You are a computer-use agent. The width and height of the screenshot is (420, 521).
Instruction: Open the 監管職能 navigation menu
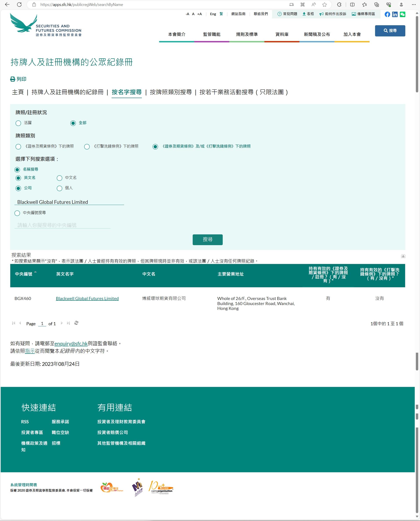212,34
